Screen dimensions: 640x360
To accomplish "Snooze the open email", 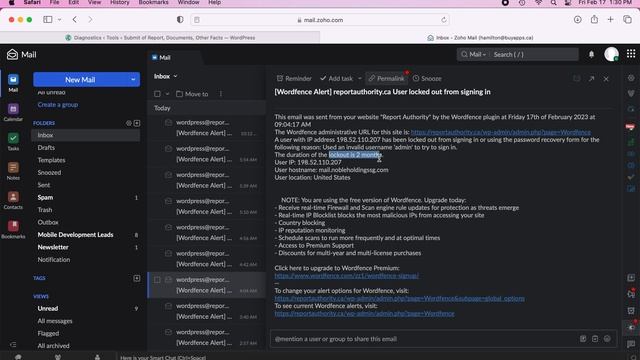I will click(x=427, y=78).
